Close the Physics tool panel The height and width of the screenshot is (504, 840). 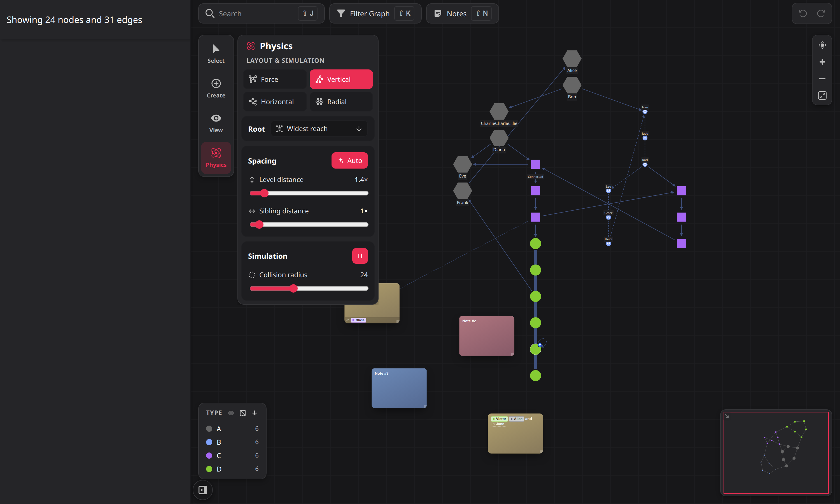click(216, 158)
